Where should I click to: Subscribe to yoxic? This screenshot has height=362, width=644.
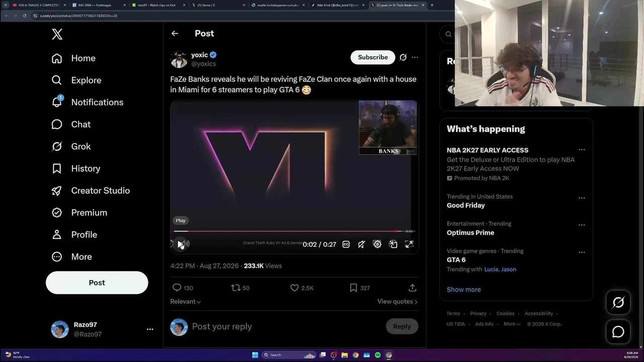pos(373,57)
